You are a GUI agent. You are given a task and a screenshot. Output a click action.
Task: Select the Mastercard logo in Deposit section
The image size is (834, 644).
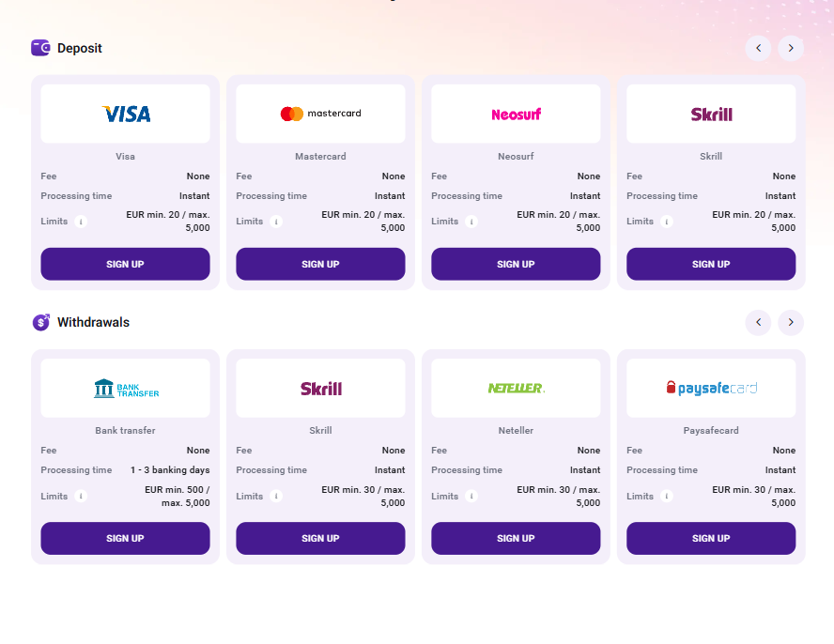[320, 113]
